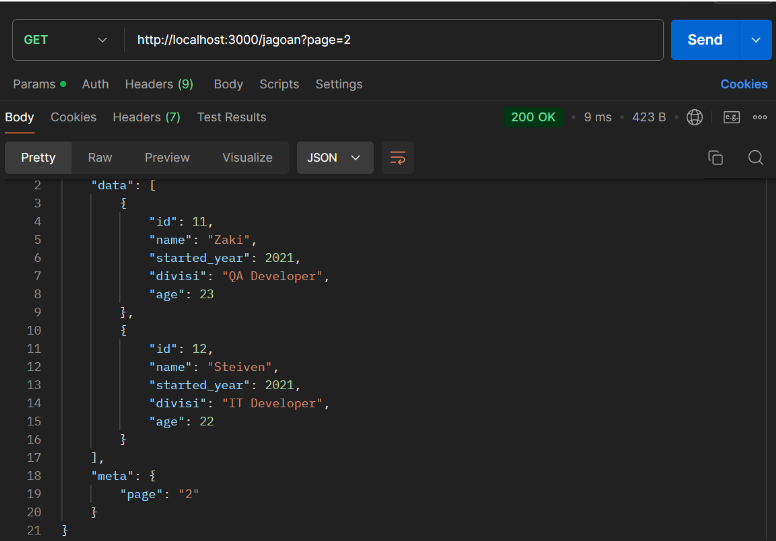This screenshot has width=776, height=541.
Task: Click the divisi value "IT Developer"
Action: pyautogui.click(x=272, y=403)
